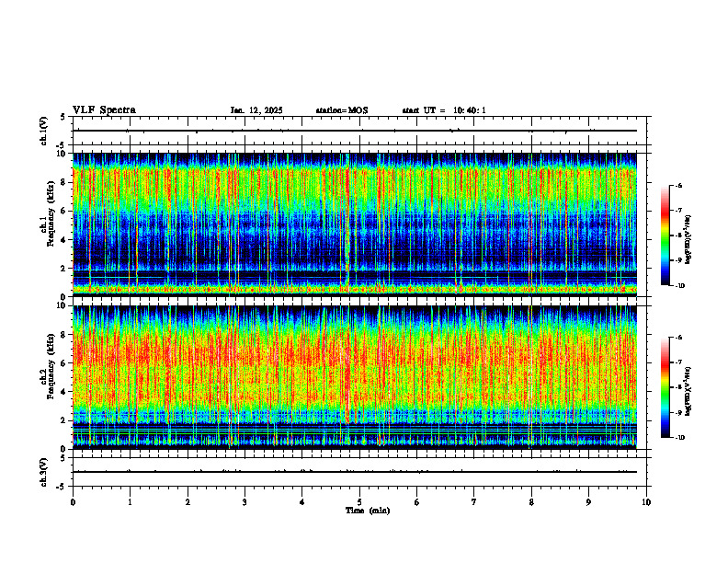Click the "start UT = 10:40: 1" header text
Screen dimensions: 728x563
[444, 110]
